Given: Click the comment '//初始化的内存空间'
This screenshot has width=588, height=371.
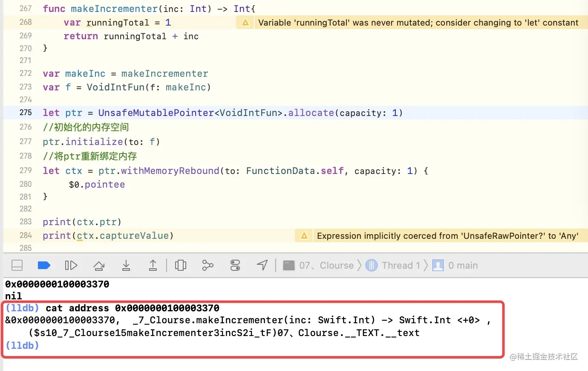Looking at the screenshot, I should point(86,127).
